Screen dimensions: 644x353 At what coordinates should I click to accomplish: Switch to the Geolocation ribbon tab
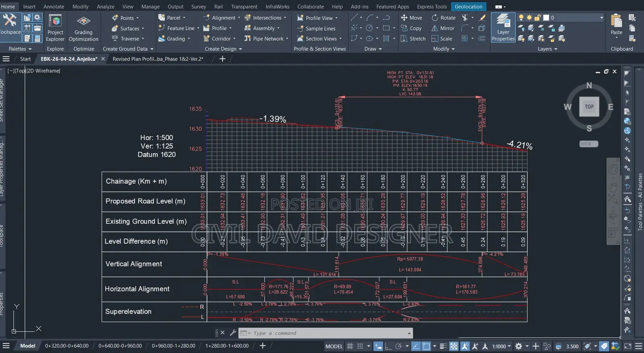pos(469,6)
